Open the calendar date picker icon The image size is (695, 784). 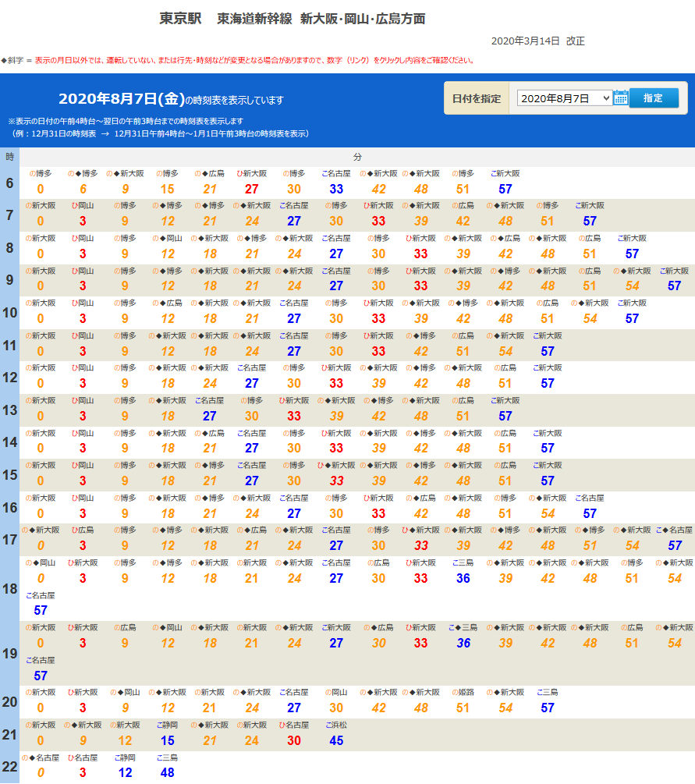point(620,98)
